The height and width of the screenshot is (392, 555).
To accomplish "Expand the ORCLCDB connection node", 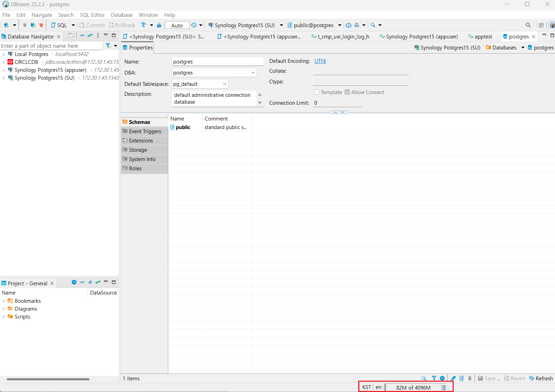I will (3, 62).
